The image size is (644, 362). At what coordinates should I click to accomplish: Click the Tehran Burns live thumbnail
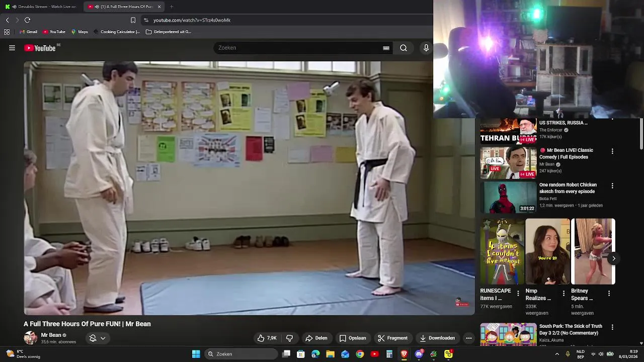pyautogui.click(x=508, y=132)
